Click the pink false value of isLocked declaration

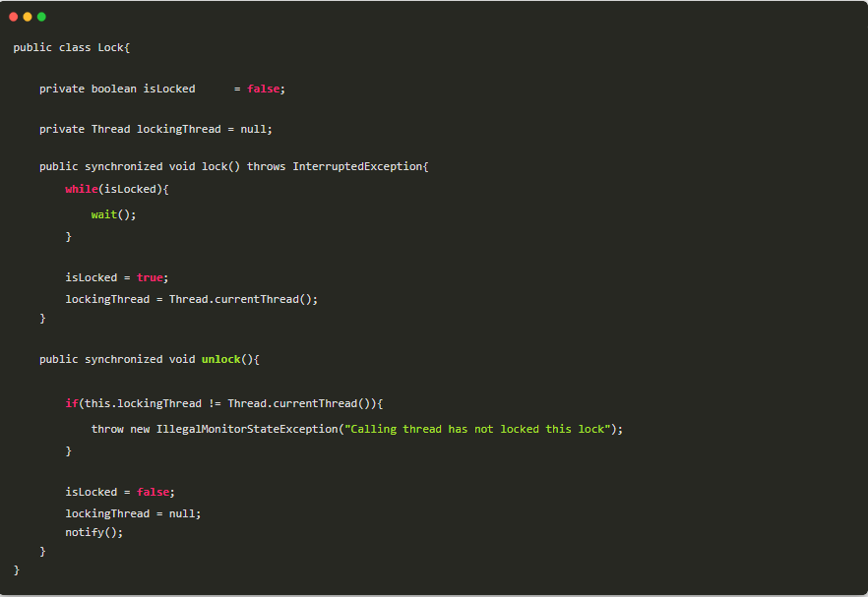click(263, 89)
